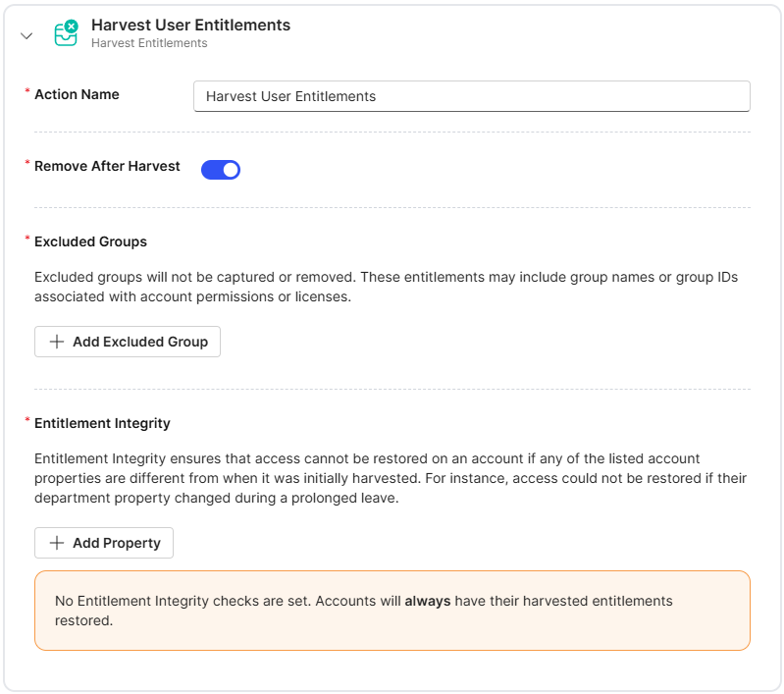Click the plus icon beside Add Excluded Group

tap(57, 342)
